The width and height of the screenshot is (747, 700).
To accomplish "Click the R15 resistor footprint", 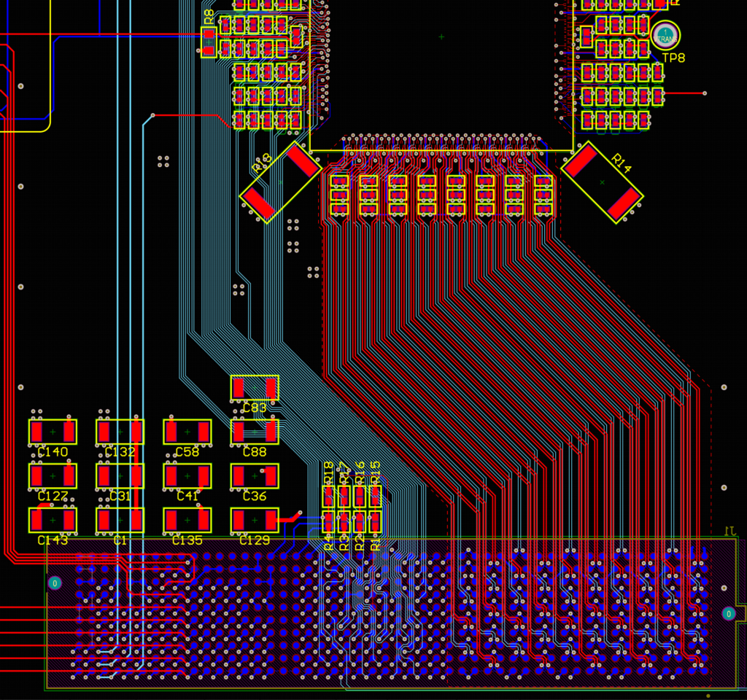I will tap(376, 497).
